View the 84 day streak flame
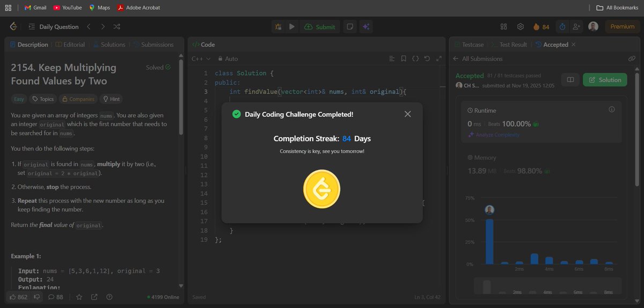This screenshot has width=644, height=308. (541, 26)
